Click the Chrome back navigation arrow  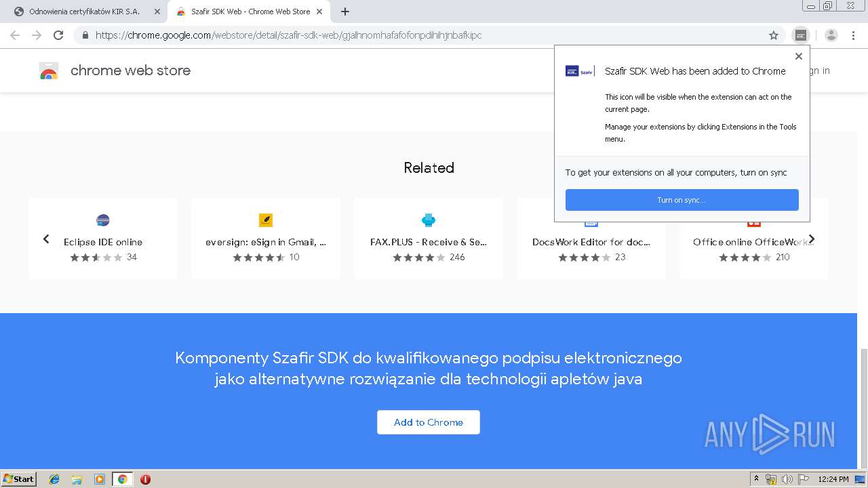click(15, 35)
